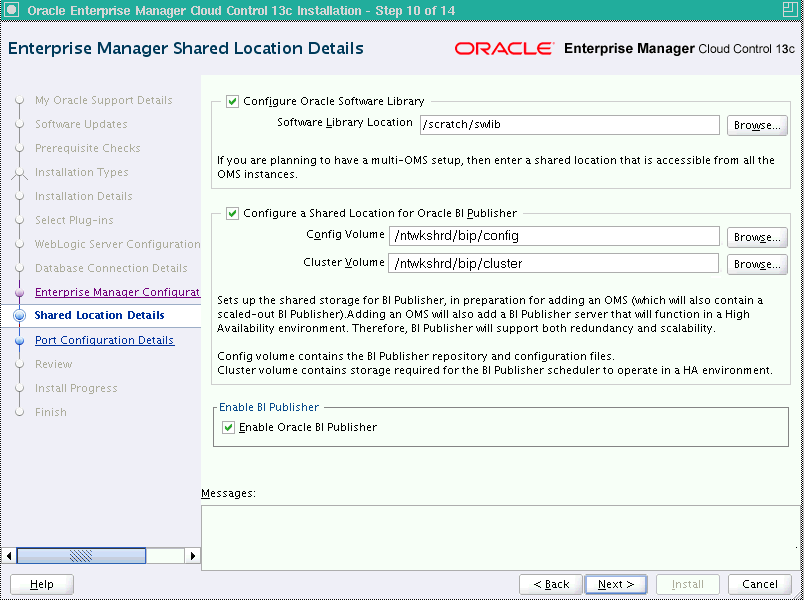Go to Port Configuration Details step
Image resolution: width=804 pixels, height=600 pixels.
(x=105, y=341)
